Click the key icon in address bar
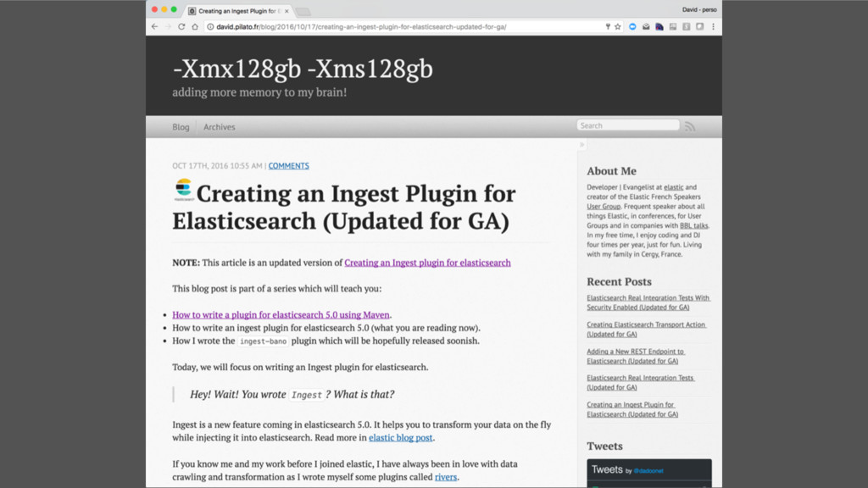868x488 pixels. click(x=608, y=26)
